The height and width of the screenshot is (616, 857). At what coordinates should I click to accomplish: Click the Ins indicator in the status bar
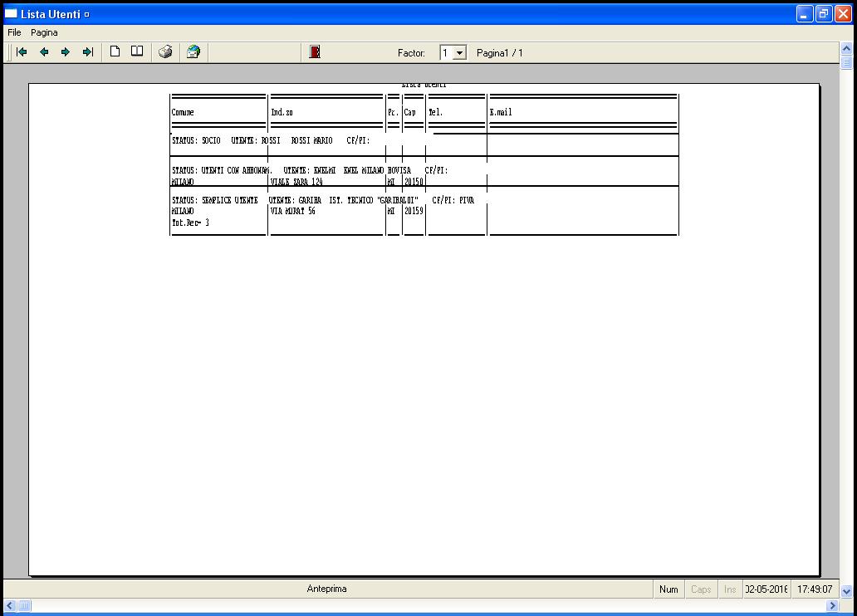(730, 589)
